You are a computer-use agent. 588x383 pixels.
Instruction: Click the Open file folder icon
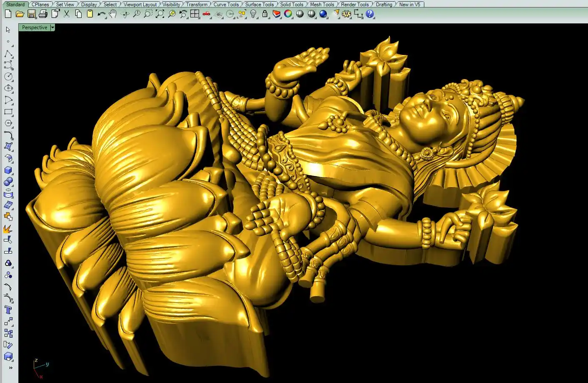point(20,14)
